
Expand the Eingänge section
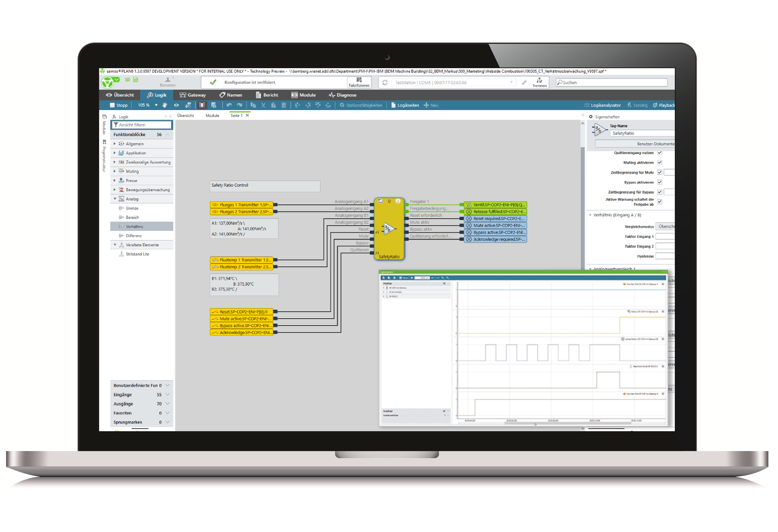[168, 395]
